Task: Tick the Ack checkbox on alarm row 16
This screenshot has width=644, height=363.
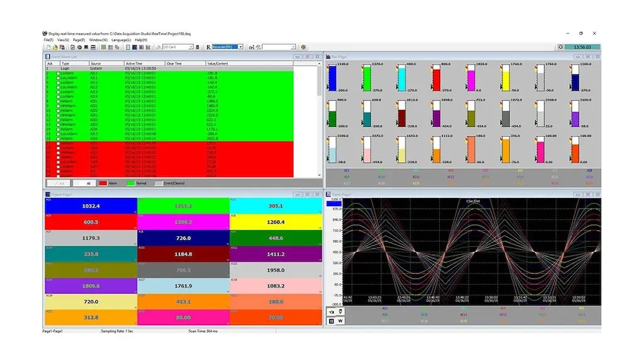Action: coord(58,139)
